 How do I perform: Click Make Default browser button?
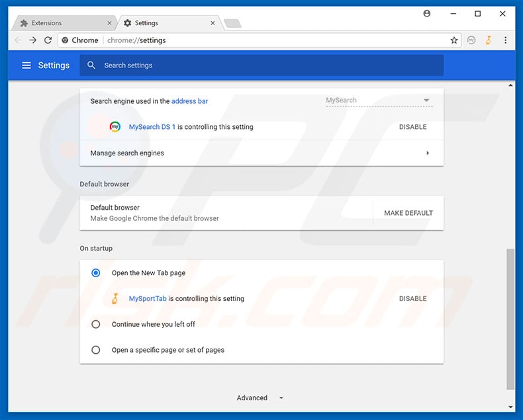(x=408, y=213)
